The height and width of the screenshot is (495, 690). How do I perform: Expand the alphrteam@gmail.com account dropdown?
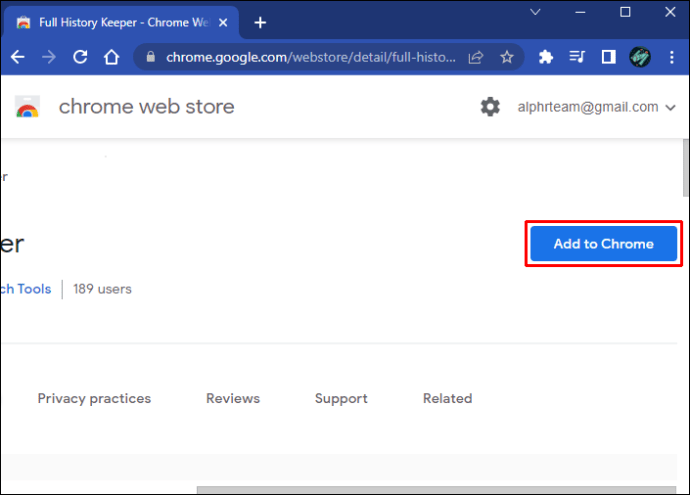coord(596,107)
